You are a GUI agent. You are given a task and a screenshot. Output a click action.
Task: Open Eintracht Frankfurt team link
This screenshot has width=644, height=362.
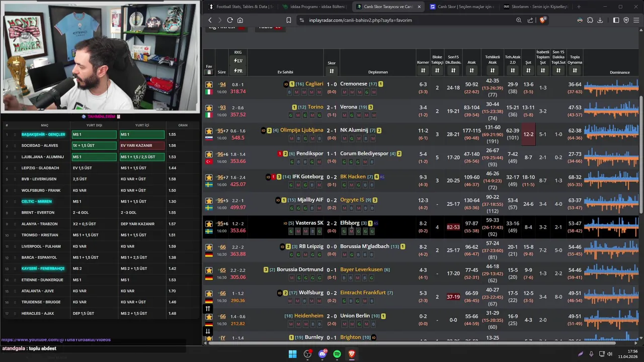[x=363, y=293]
